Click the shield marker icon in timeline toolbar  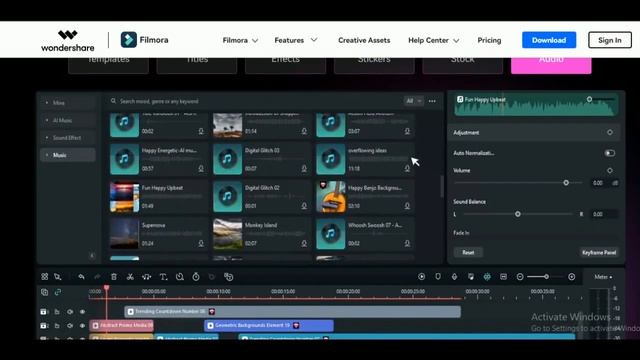(x=438, y=277)
